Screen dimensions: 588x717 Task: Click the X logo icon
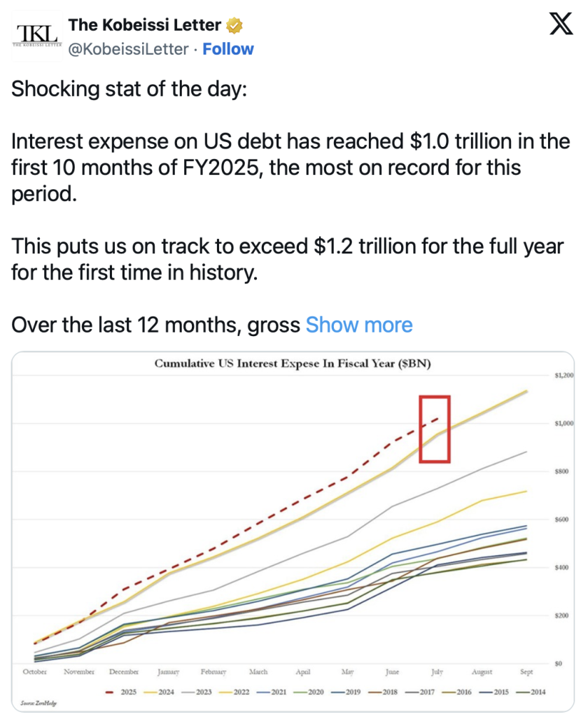pos(561,25)
